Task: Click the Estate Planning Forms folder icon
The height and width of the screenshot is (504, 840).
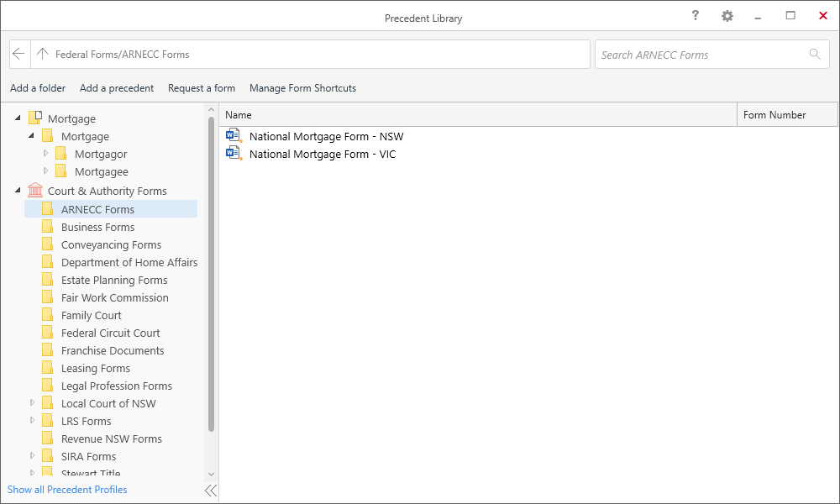Action: [x=48, y=279]
